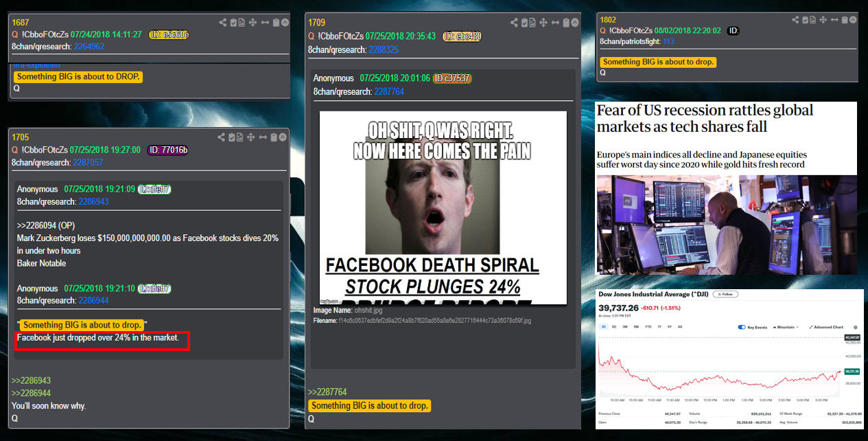Open qresearch link 2264962

pyautogui.click(x=89, y=47)
